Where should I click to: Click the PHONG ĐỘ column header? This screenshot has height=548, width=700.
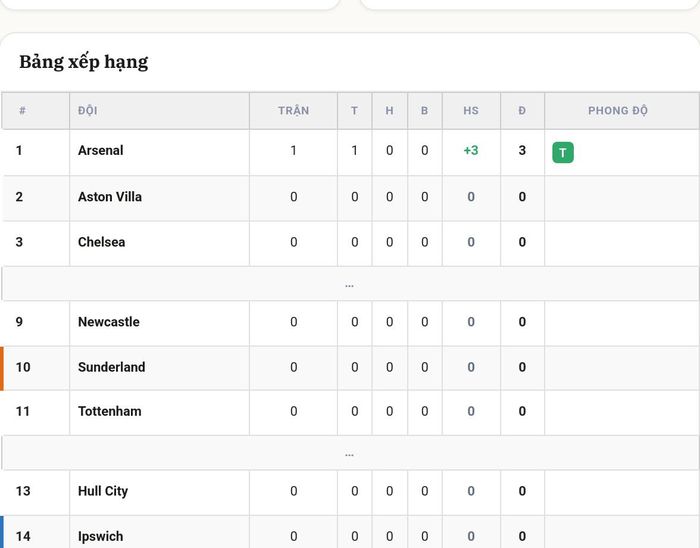coord(617,111)
